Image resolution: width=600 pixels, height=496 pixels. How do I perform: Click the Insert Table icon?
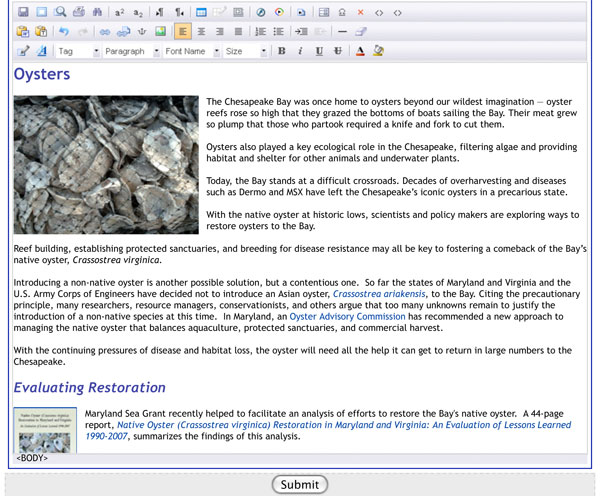click(201, 12)
